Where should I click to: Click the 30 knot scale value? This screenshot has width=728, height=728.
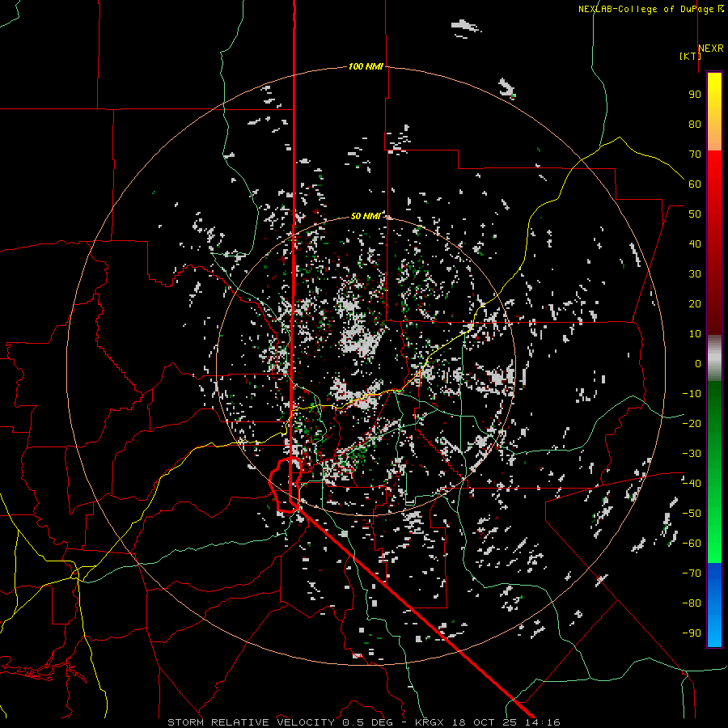(x=695, y=274)
